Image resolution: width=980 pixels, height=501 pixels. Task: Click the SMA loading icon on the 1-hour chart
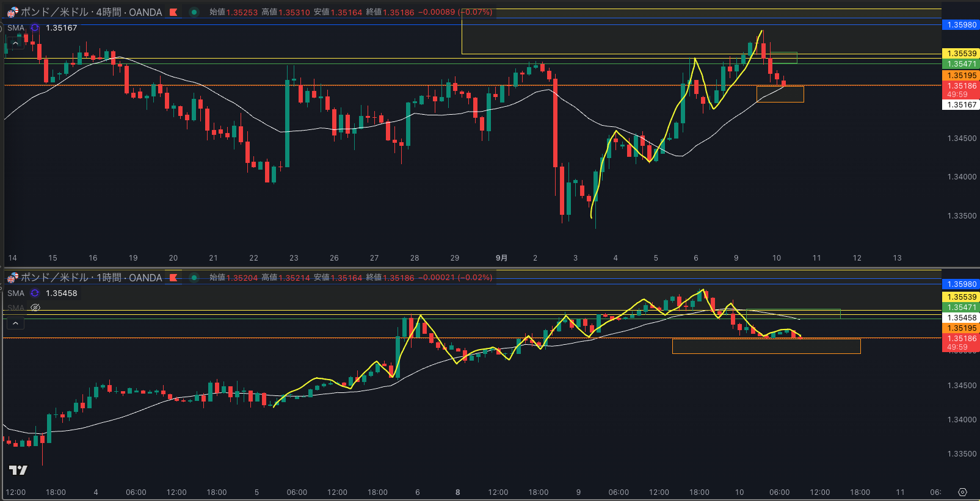(35, 294)
